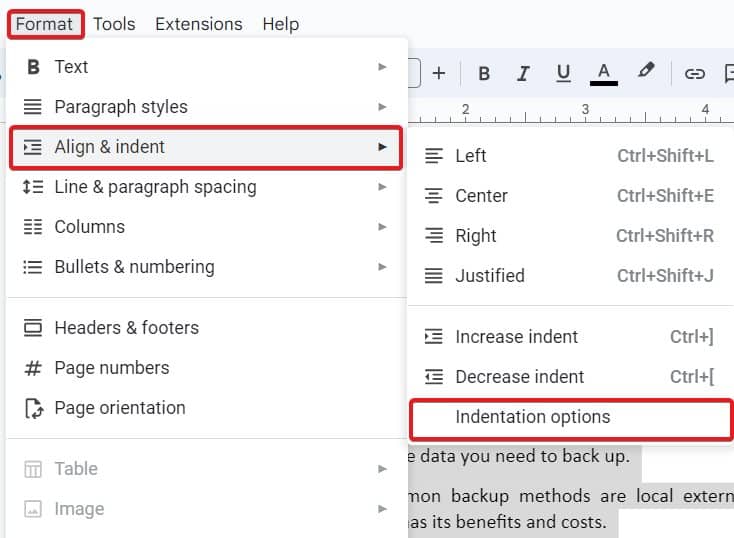Select Center alignment option
The width and height of the screenshot is (734, 538).
(x=568, y=196)
